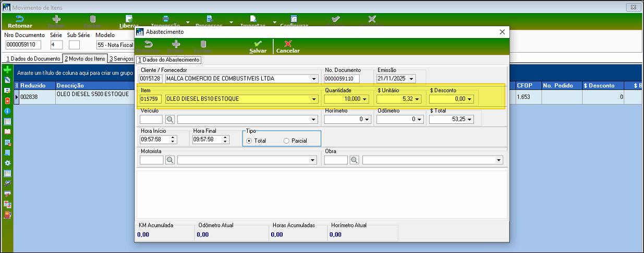Open vehicle search with the Veículo magnifier
The width and height of the screenshot is (644, 253).
tap(169, 119)
